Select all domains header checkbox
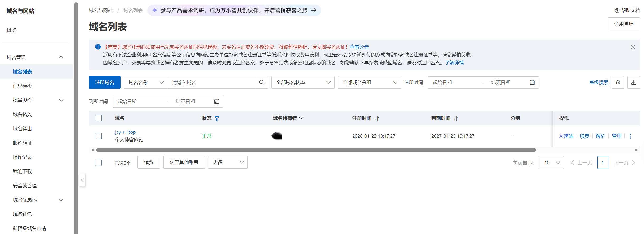 [98, 118]
